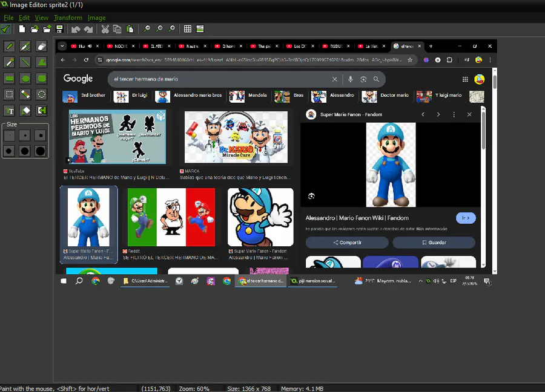Toggle the image preview button
The height and width of the screenshot is (392, 545).
[x=200, y=29]
